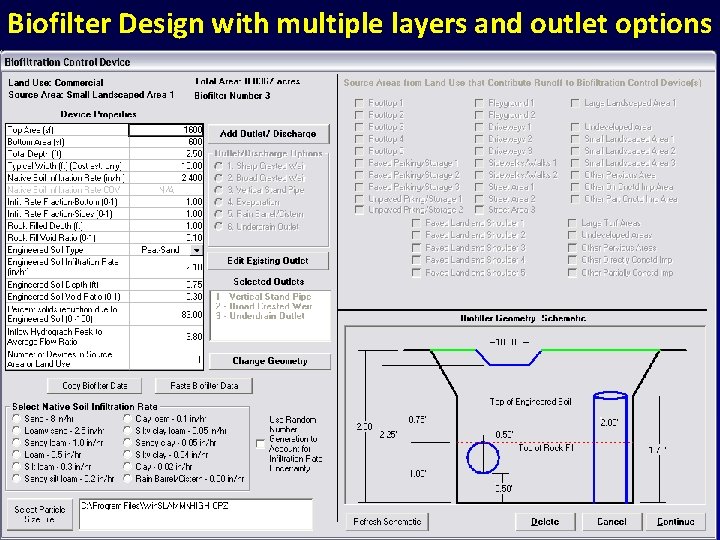Click the Bottom Area value field 600

(x=166, y=142)
